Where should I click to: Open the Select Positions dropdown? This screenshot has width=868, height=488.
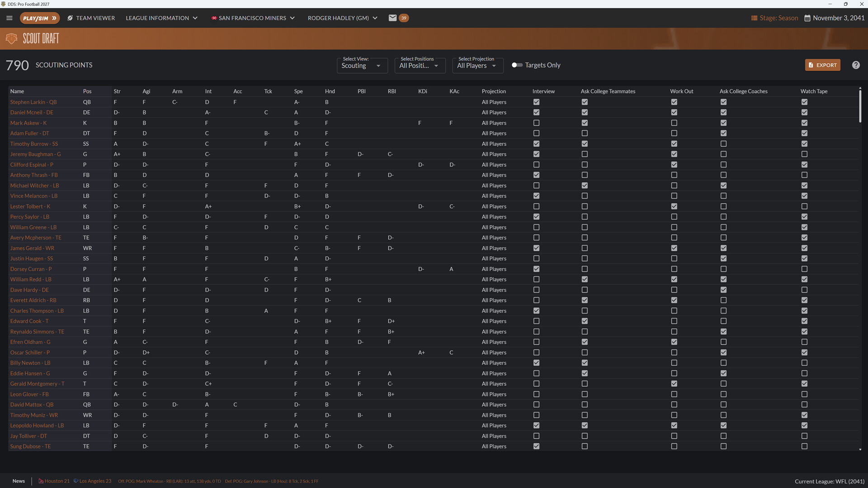tap(420, 66)
